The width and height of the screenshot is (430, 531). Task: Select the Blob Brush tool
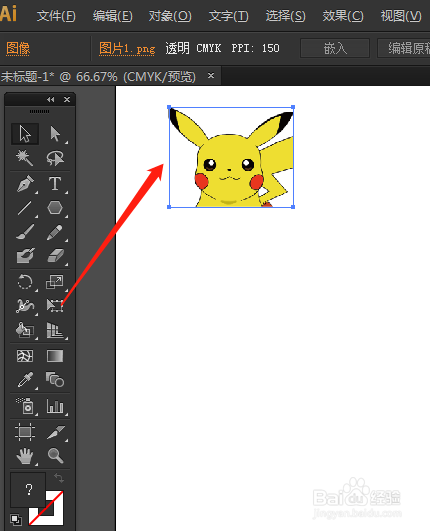click(x=25, y=256)
